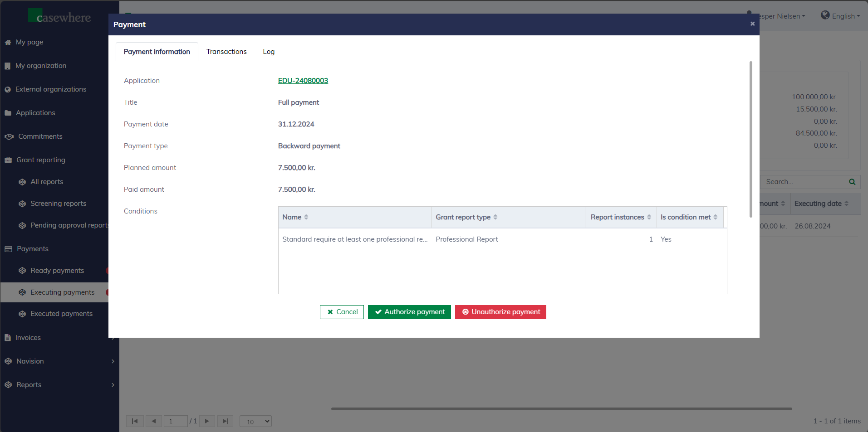Sort conditions by Name column
Image resolution: width=868 pixels, height=432 pixels.
tap(306, 217)
